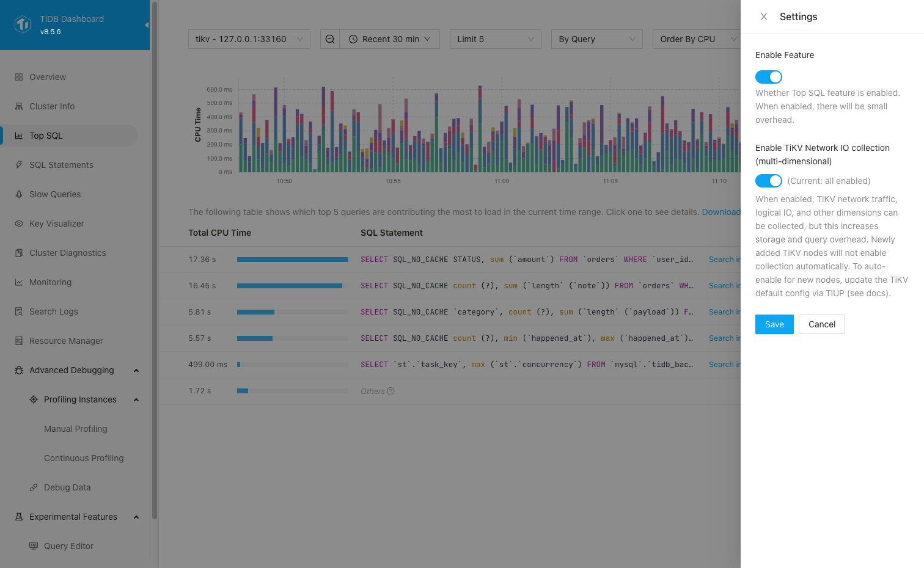The width and height of the screenshot is (924, 568).
Task: Click the zoom-out magnifier in the toolbar
Action: pyautogui.click(x=329, y=38)
